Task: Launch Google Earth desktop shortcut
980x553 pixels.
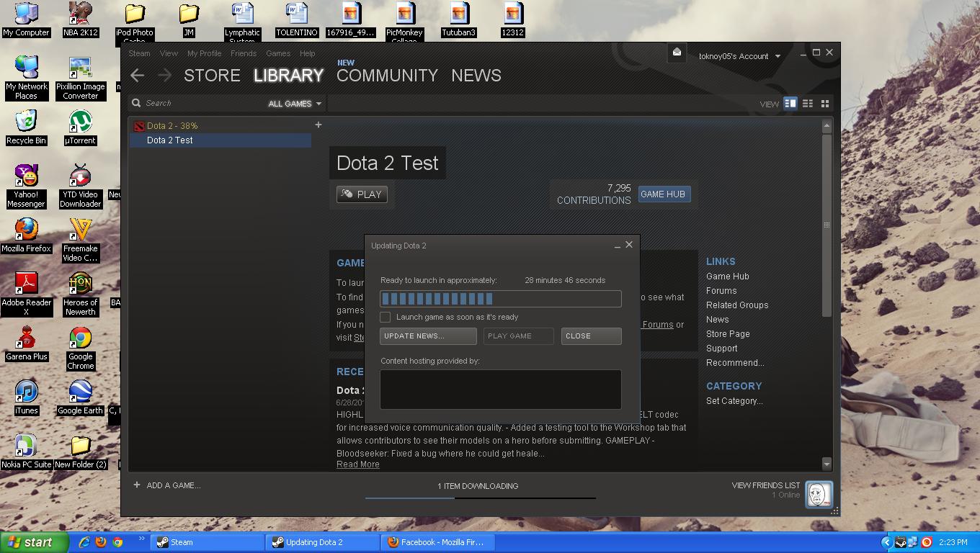Action: click(81, 397)
